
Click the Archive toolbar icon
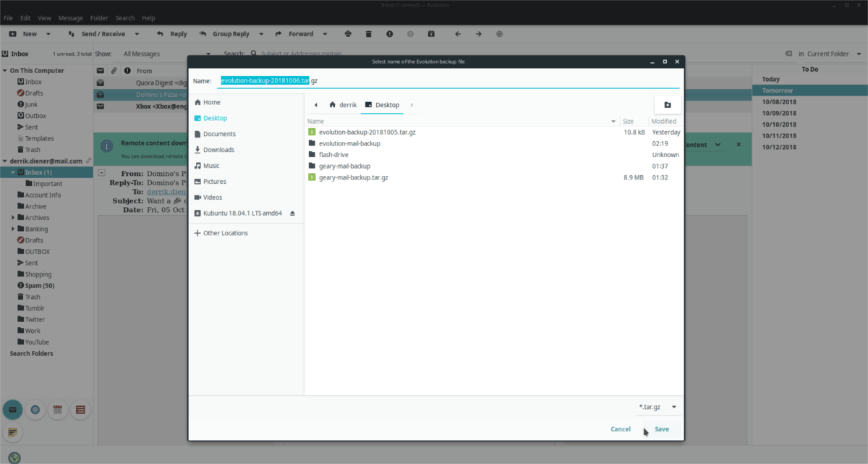[431, 34]
